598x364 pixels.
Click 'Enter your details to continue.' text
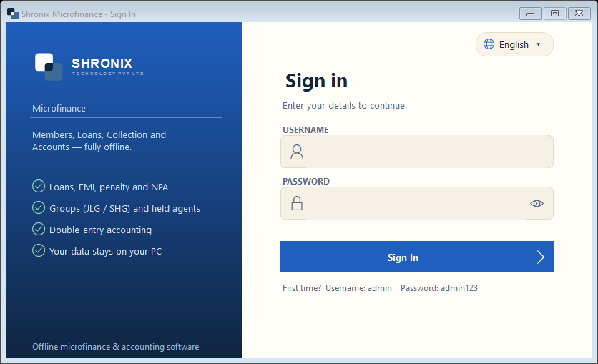345,106
